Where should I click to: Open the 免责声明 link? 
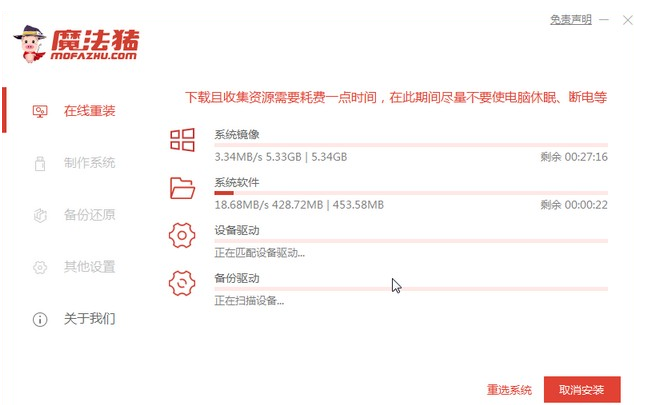(x=571, y=19)
